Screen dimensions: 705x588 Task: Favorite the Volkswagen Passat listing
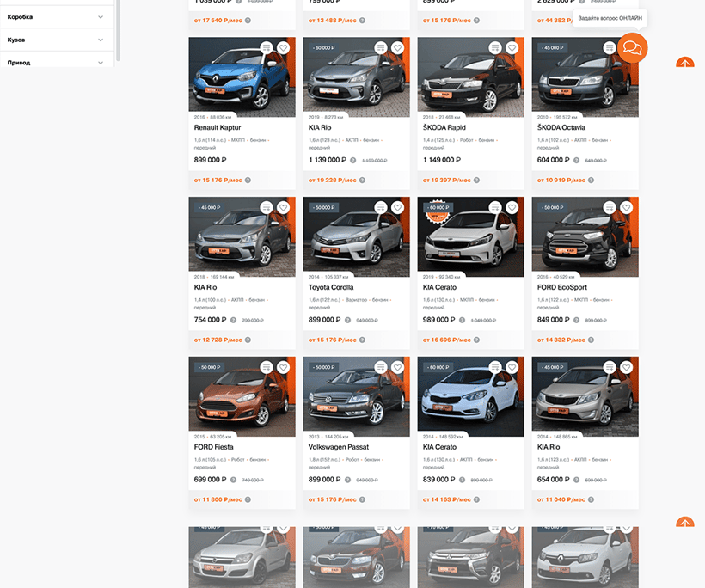point(397,367)
